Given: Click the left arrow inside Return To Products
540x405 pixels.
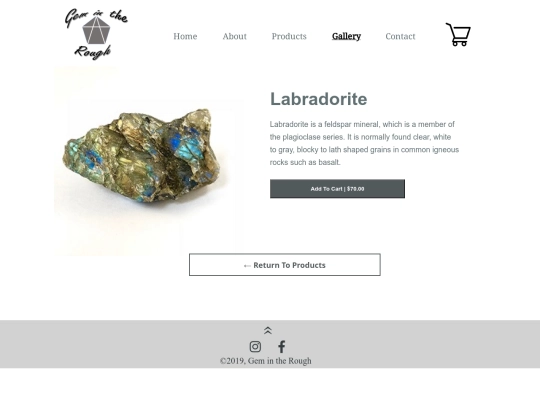Looking at the screenshot, I should tap(247, 266).
